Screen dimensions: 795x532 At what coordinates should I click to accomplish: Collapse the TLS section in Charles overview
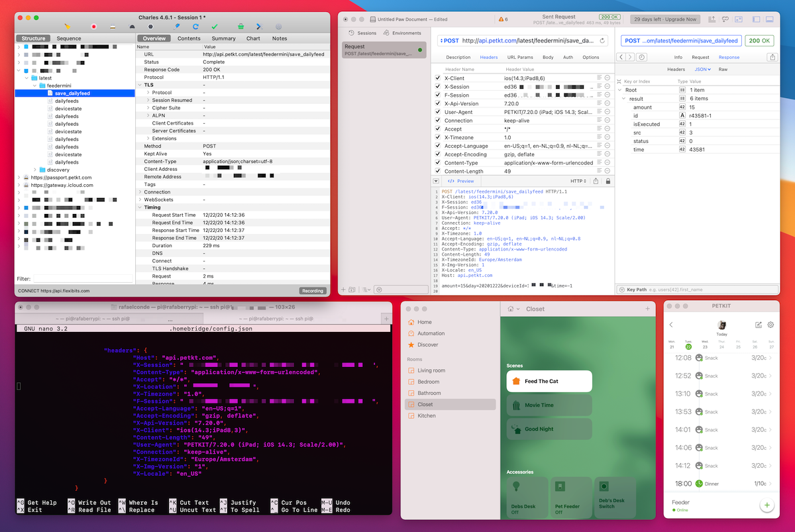pyautogui.click(x=140, y=85)
